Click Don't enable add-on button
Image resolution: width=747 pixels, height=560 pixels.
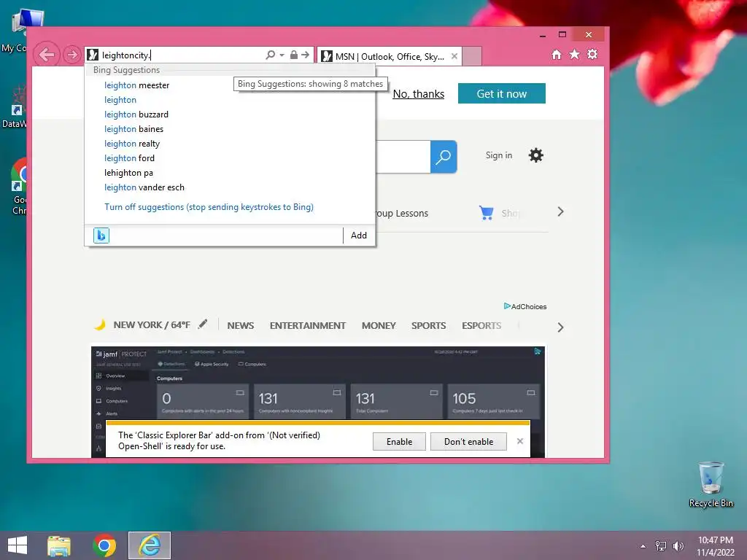point(469,442)
